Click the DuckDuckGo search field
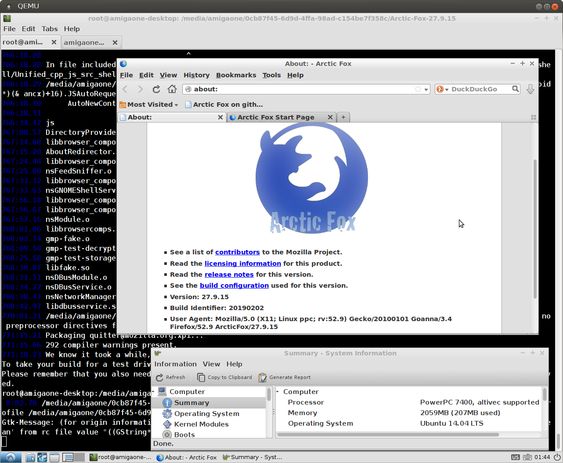This screenshot has height=463, width=563. [x=479, y=89]
